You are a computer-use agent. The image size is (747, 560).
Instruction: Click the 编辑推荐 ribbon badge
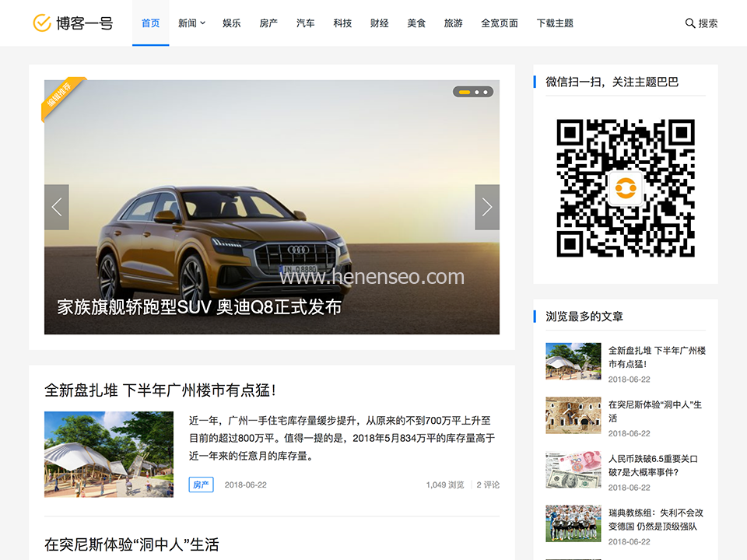click(61, 96)
